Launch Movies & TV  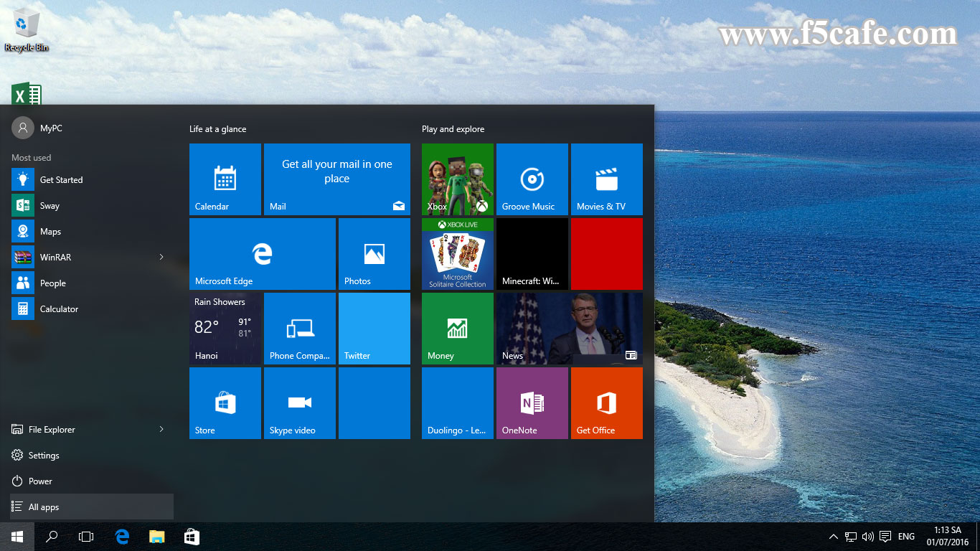pos(606,179)
